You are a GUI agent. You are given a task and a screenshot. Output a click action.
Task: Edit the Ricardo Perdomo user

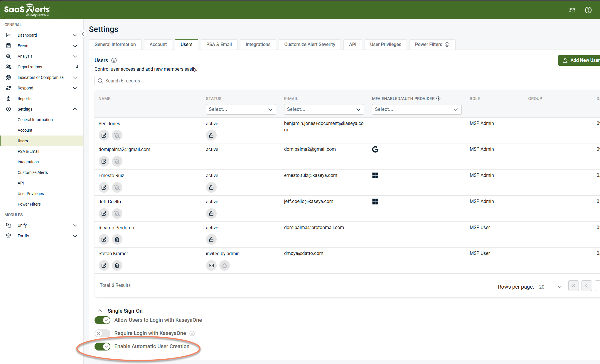click(x=104, y=240)
